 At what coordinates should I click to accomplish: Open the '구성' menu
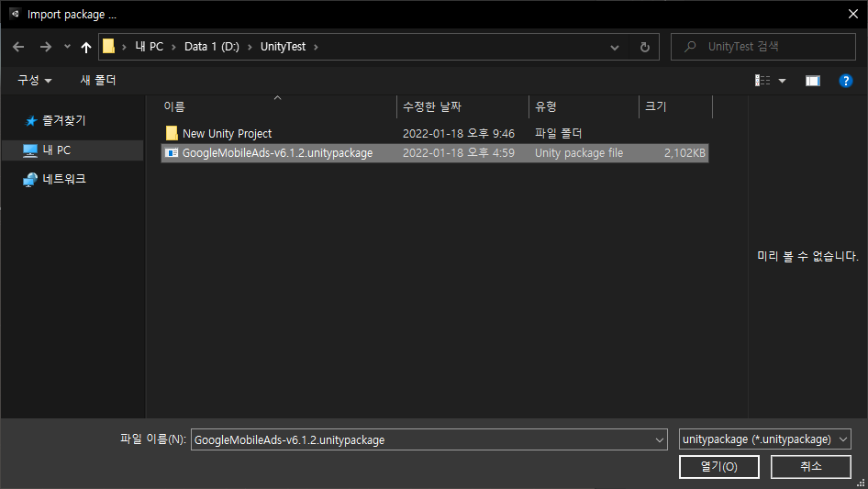(34, 81)
